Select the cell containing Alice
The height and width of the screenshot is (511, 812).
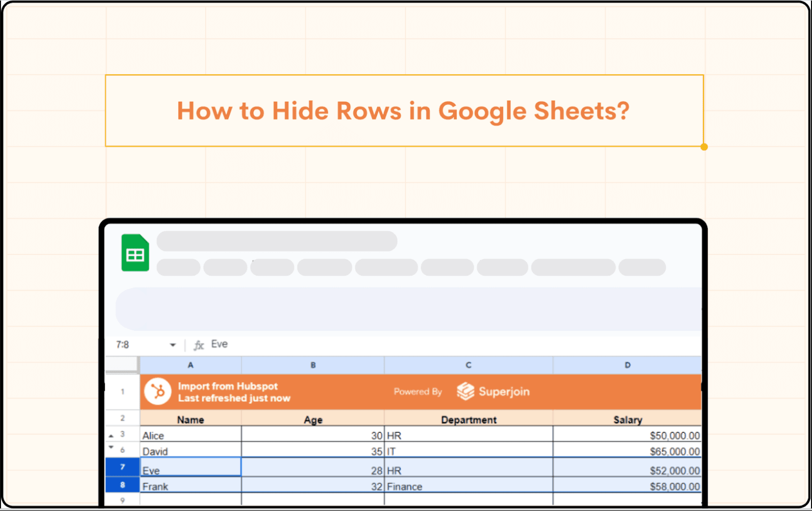(x=191, y=435)
